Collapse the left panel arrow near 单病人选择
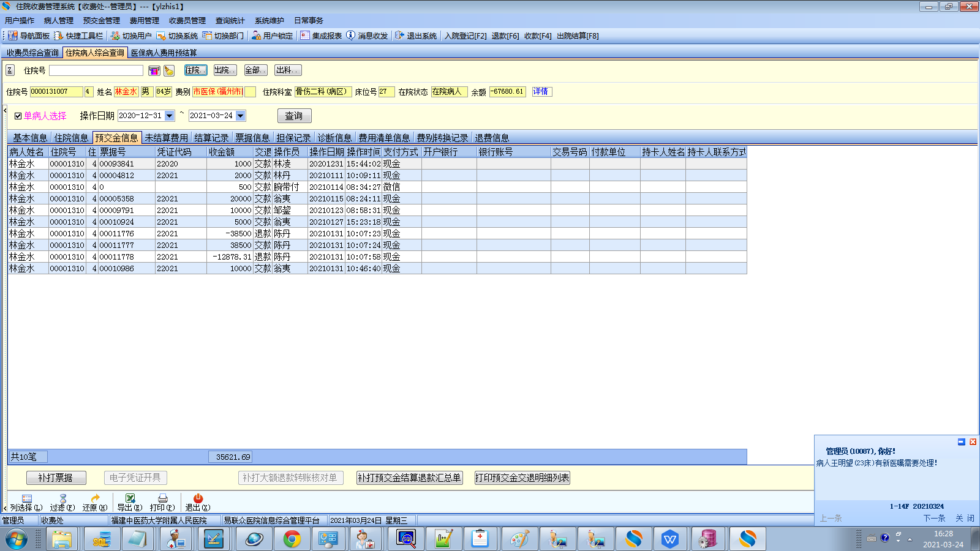980x551 pixels. click(x=5, y=111)
